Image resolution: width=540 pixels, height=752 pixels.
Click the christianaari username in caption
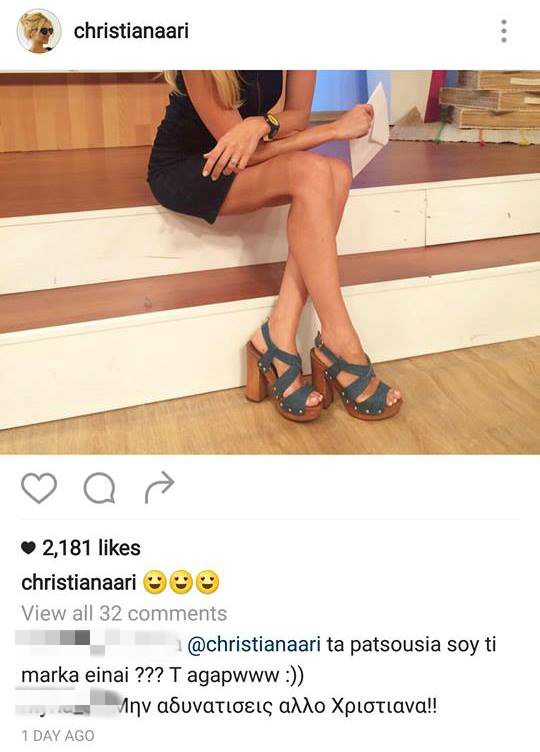click(79, 583)
